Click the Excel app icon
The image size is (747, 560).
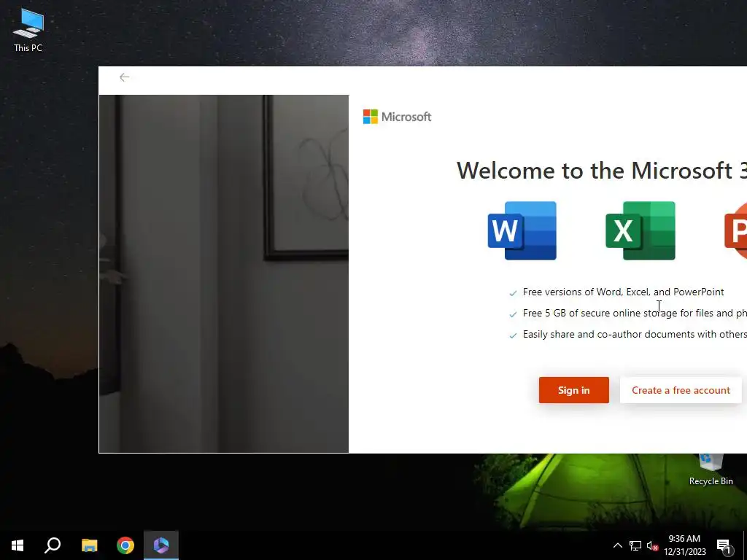(x=640, y=230)
